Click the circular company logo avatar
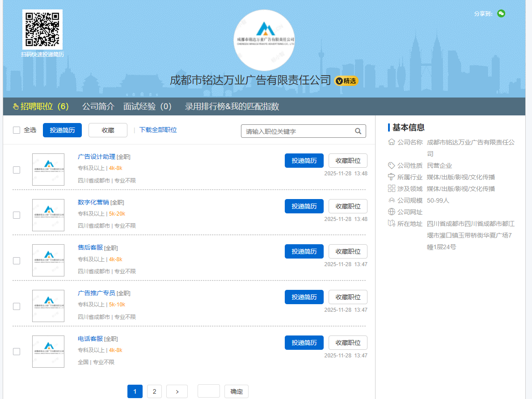Viewport: 532px width, 399px height. [x=264, y=40]
